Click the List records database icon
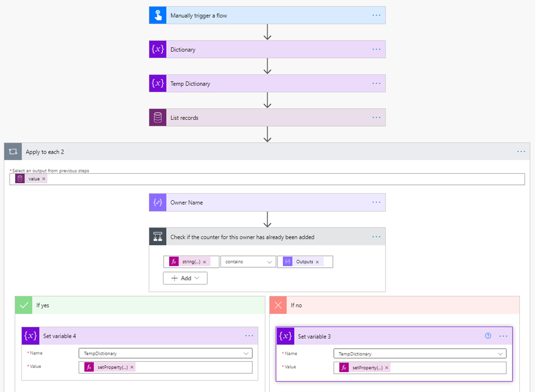The width and height of the screenshot is (535, 392). [x=158, y=118]
